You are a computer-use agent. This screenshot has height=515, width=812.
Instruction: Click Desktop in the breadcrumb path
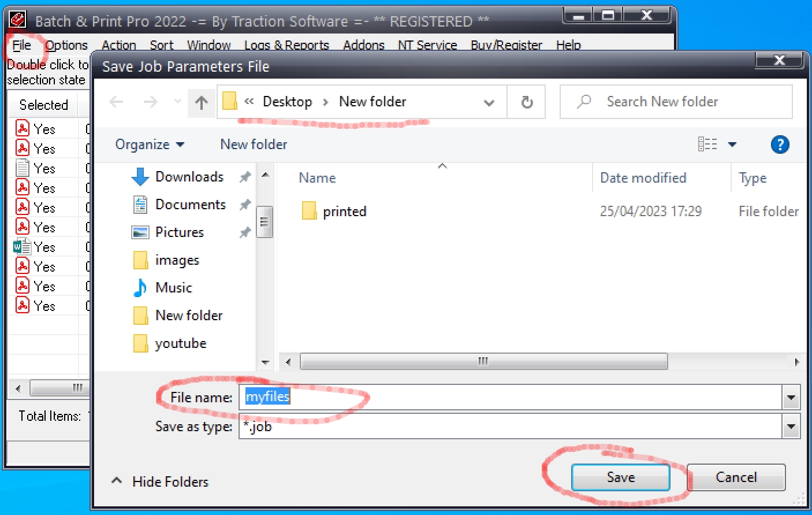click(x=287, y=102)
